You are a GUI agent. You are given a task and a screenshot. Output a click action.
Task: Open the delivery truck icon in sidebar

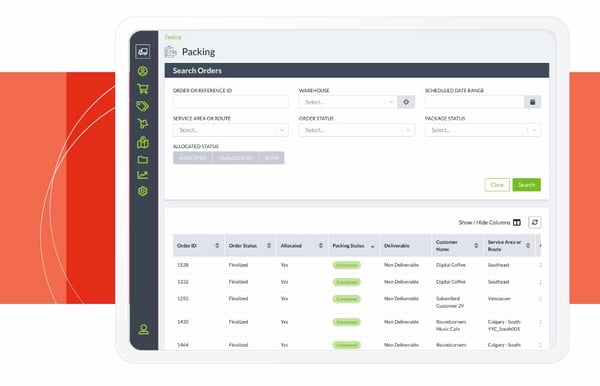click(143, 51)
